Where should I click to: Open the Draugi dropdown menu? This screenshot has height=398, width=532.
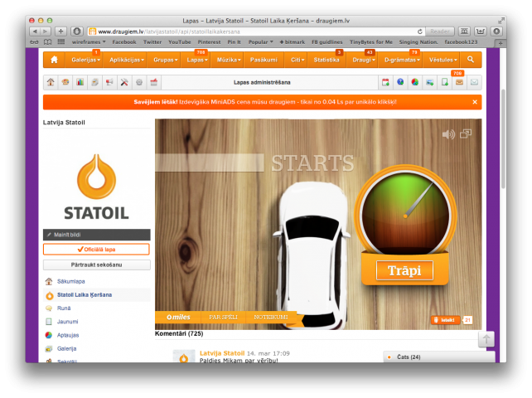click(362, 60)
